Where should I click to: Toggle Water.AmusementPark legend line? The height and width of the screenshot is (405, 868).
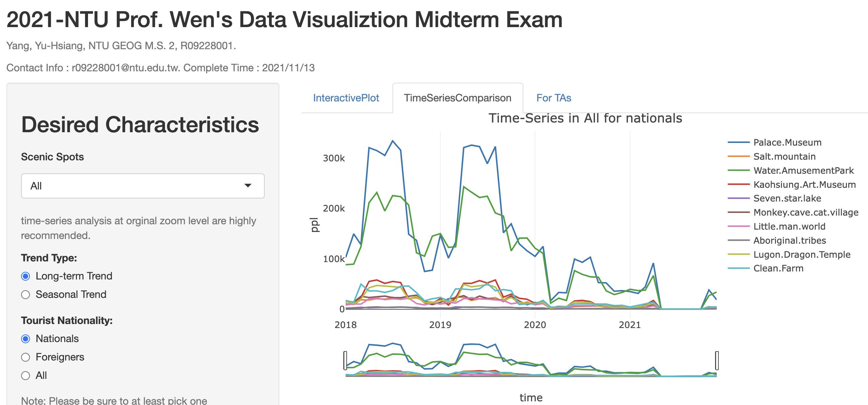point(803,170)
